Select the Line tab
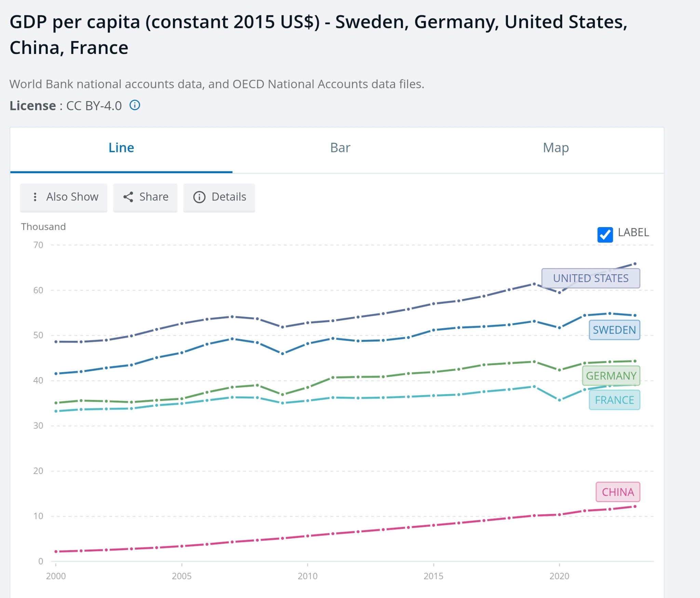The width and height of the screenshot is (700, 598). 121,148
